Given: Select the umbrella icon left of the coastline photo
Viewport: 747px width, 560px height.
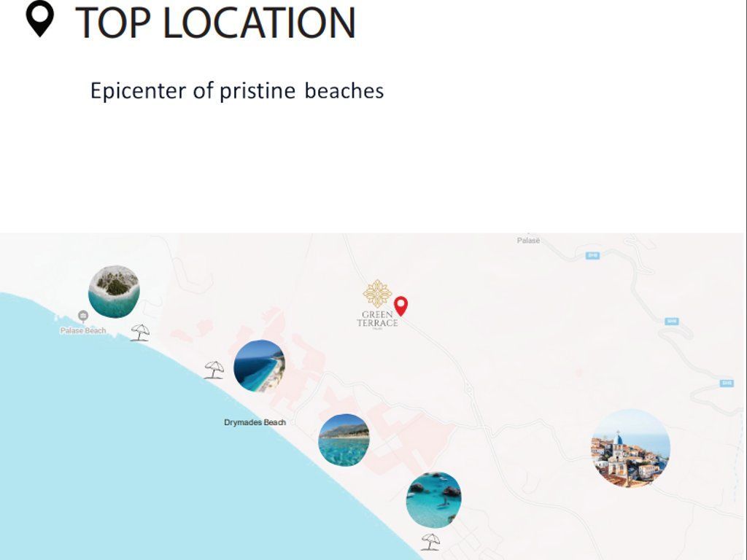Looking at the screenshot, I should 214,370.
